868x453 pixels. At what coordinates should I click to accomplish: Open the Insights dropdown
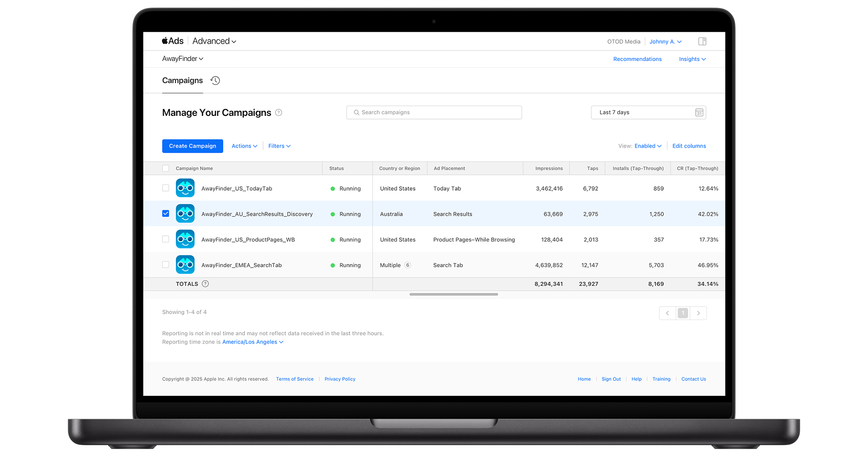click(692, 59)
